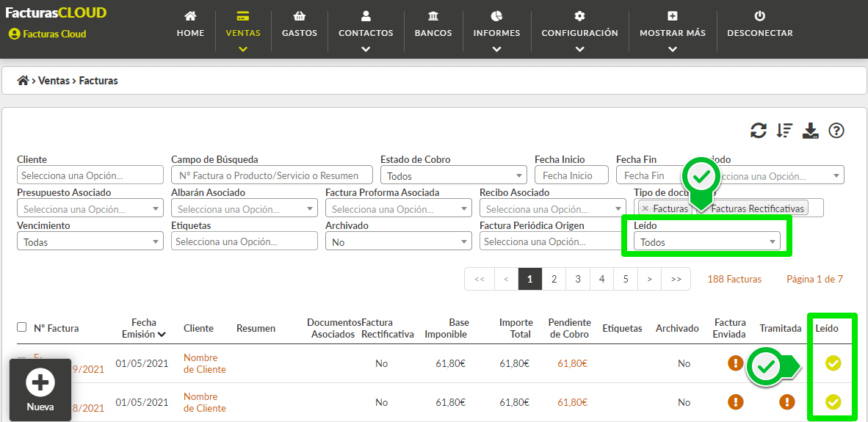868x422 pixels.
Task: Remove the Facturas tag from Tipo de documento
Action: [x=645, y=208]
